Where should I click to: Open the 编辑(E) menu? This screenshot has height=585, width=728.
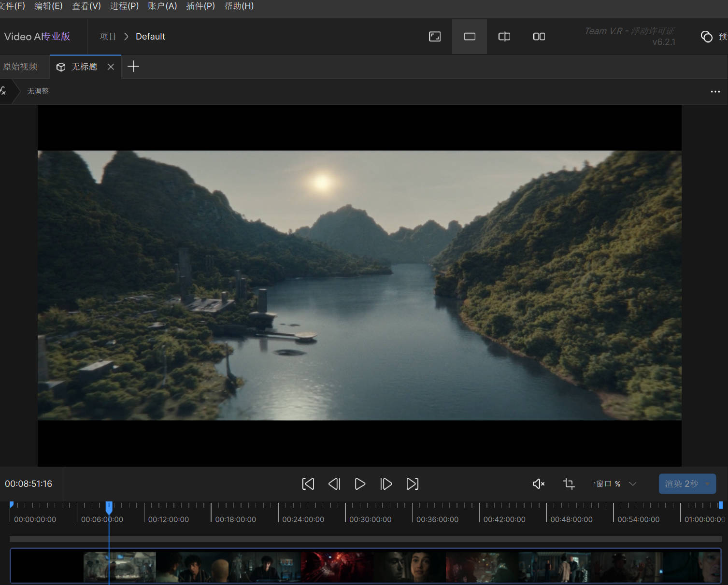click(x=48, y=6)
